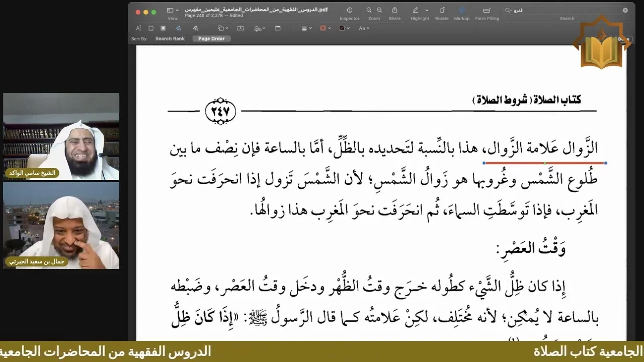Click page number ٢٤٧ badge
644x362 pixels.
pos(220,111)
